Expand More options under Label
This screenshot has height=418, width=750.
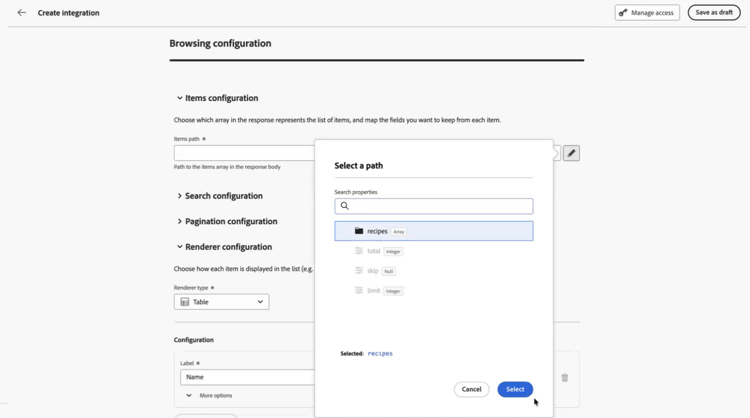click(x=209, y=396)
